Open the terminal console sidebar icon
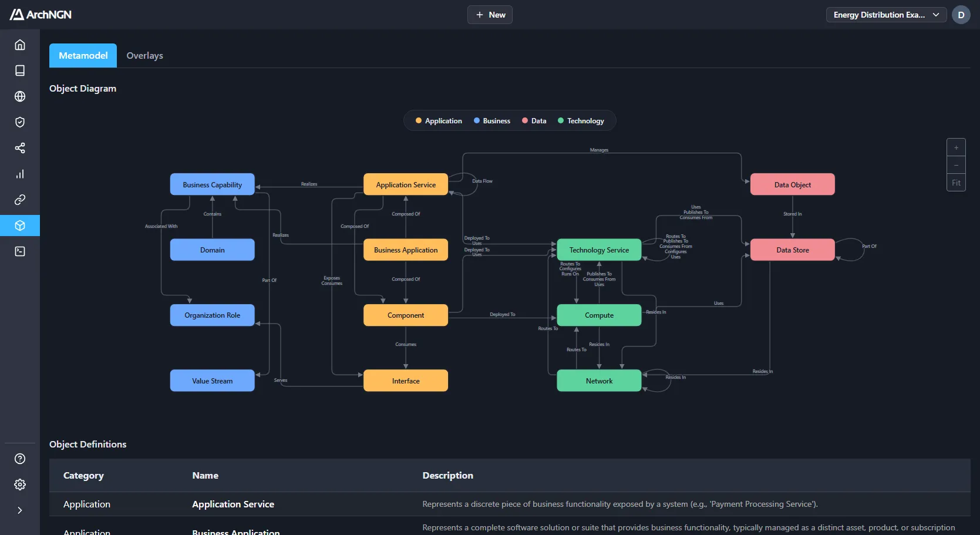980x535 pixels. click(x=20, y=251)
